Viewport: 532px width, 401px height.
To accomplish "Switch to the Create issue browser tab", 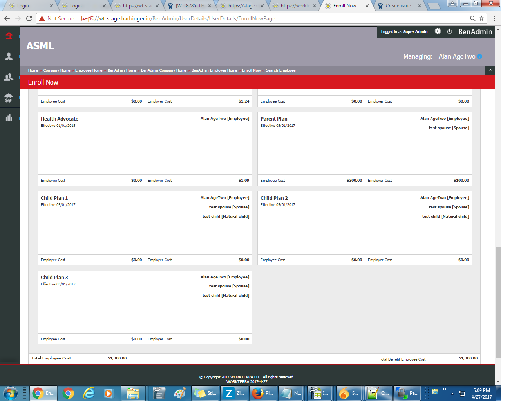I will (x=398, y=6).
